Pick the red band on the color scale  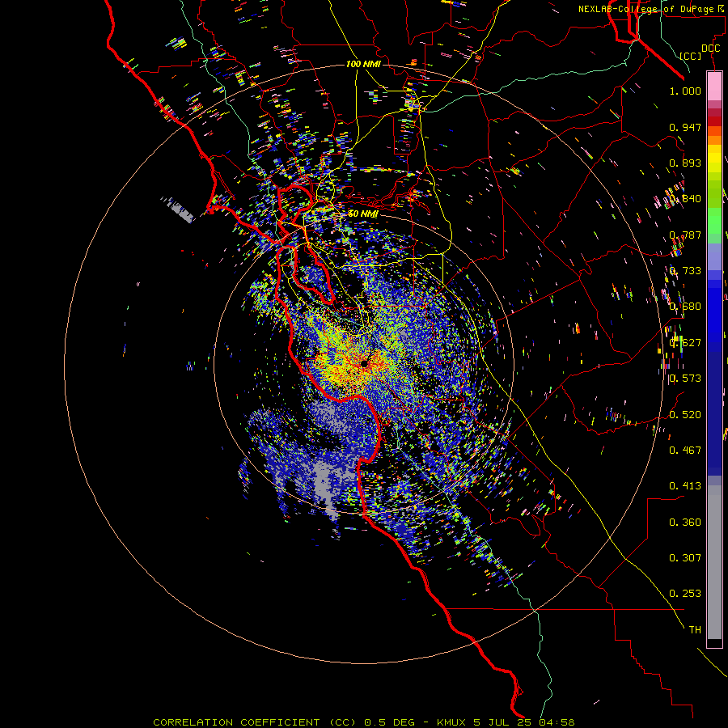coord(714,121)
